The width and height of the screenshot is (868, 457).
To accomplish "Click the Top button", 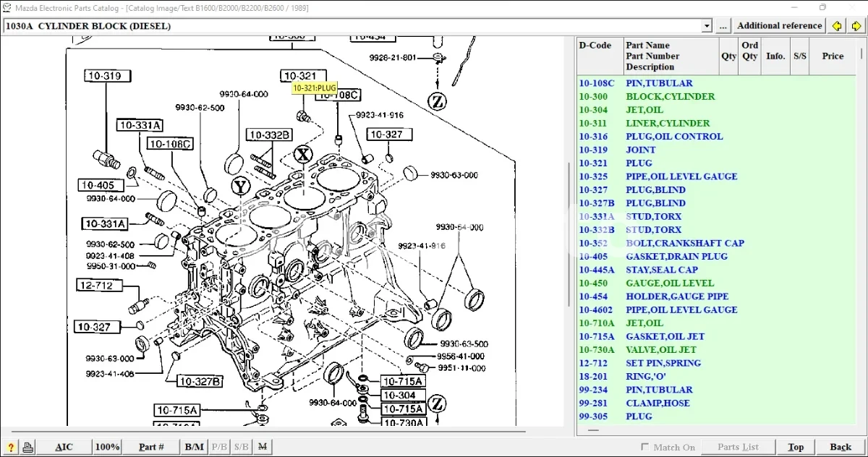I will pos(796,447).
